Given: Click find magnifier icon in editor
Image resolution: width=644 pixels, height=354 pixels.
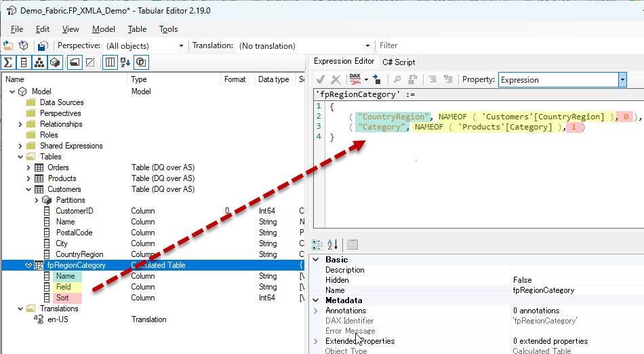Looking at the screenshot, I should pyautogui.click(x=397, y=79).
